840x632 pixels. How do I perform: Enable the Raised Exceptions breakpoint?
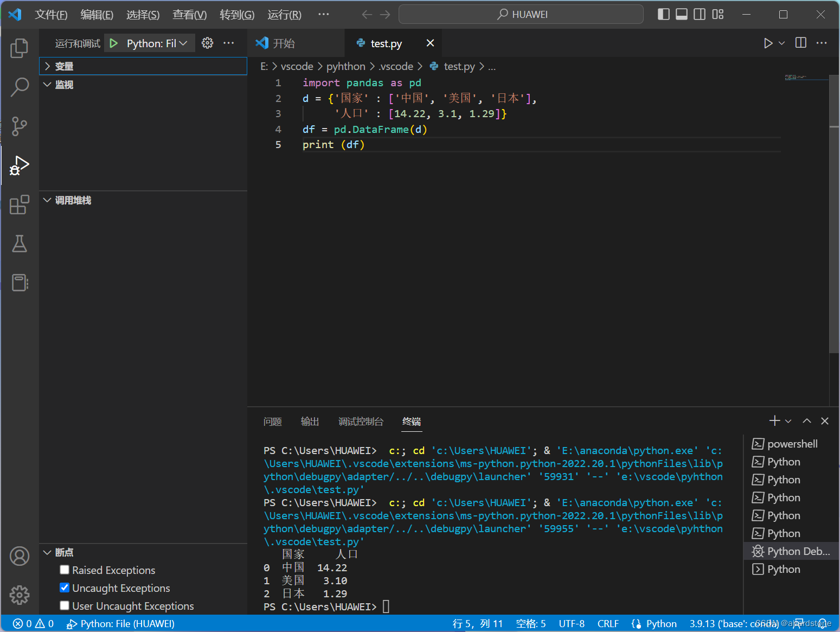(65, 570)
